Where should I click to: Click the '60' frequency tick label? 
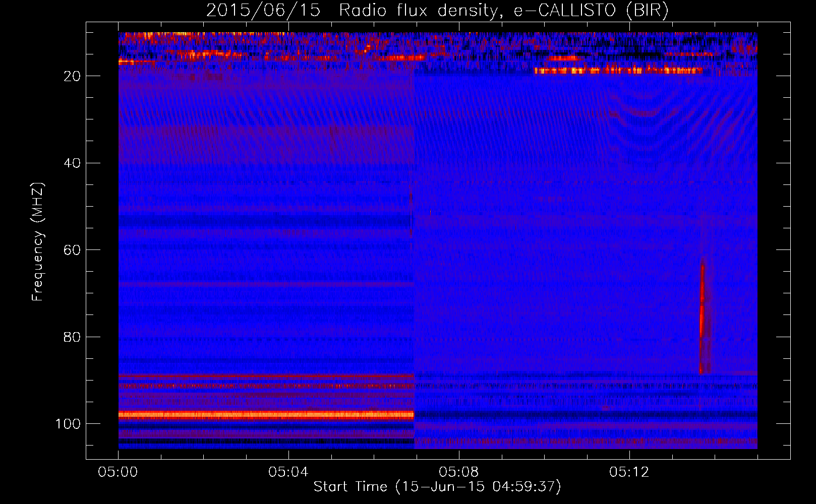click(x=72, y=250)
